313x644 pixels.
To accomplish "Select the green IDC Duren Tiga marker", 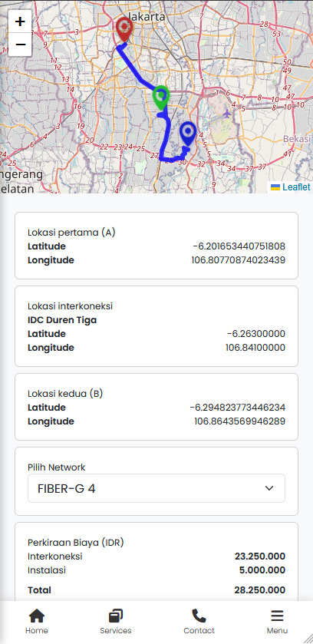I will [x=161, y=97].
